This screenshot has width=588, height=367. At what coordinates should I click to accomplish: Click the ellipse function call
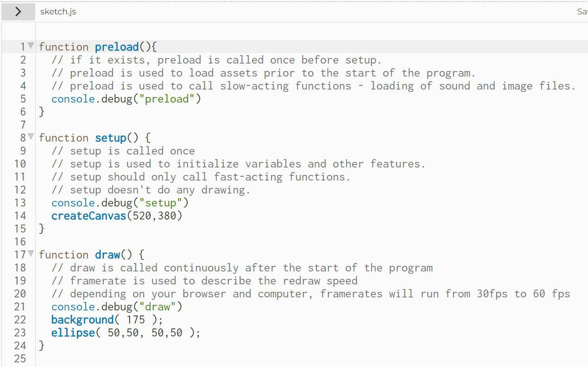pos(73,333)
